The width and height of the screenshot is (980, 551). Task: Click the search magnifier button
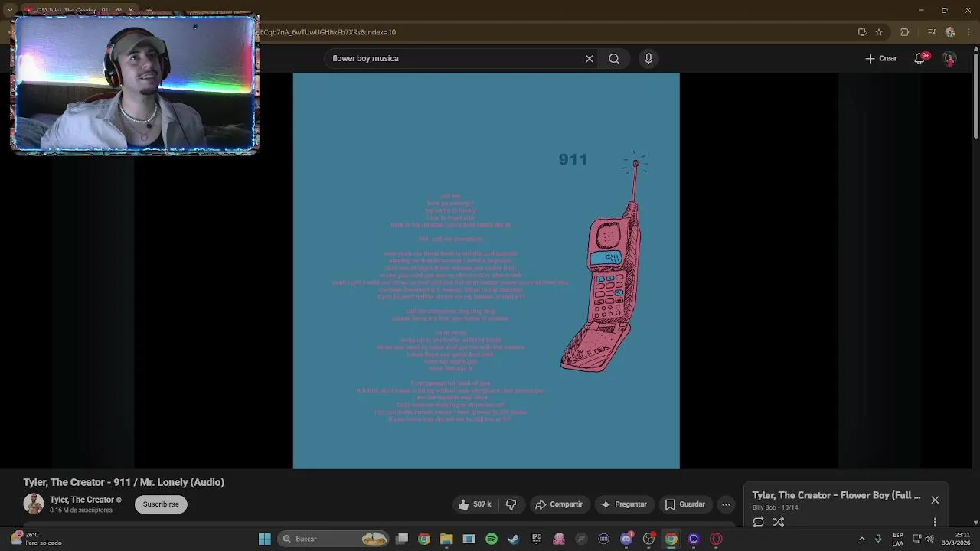[614, 58]
